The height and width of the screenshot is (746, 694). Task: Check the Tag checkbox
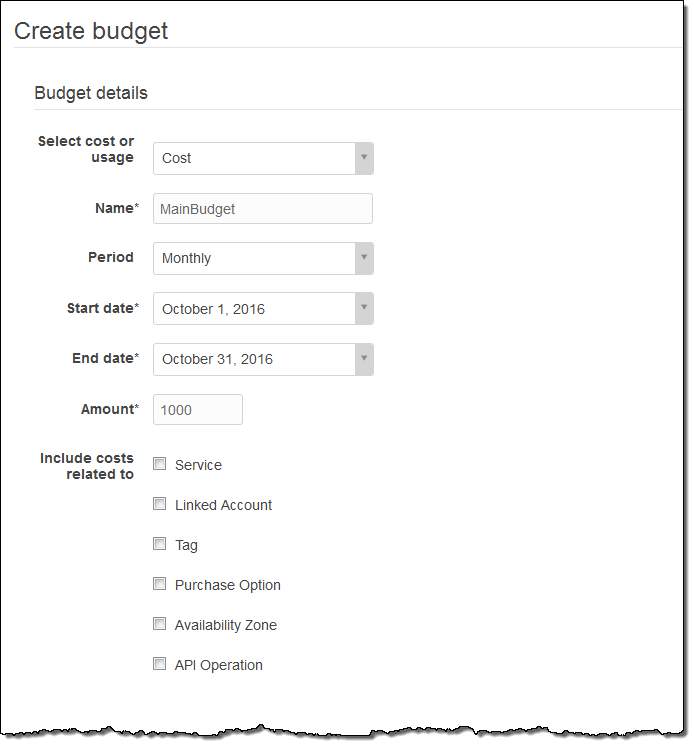coord(160,544)
